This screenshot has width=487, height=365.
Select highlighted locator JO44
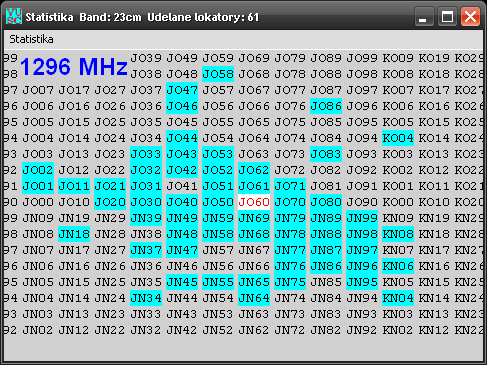182,138
